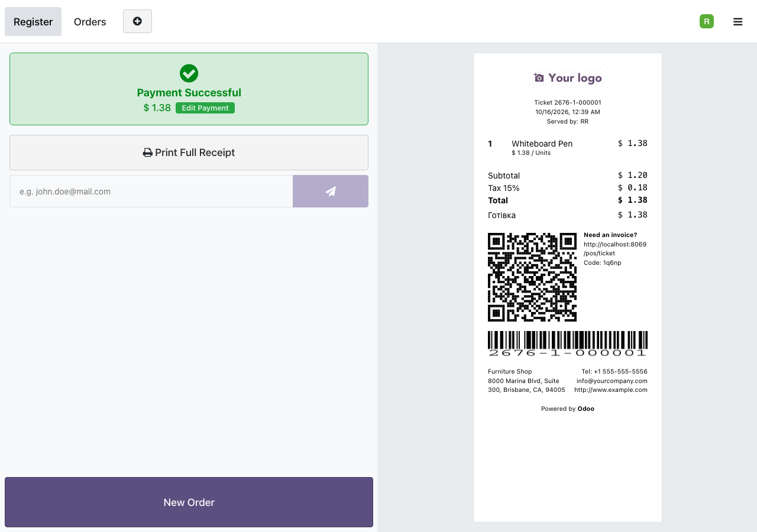Click the Powered by Odoo footer
This screenshot has width=757, height=532.
[x=568, y=408]
